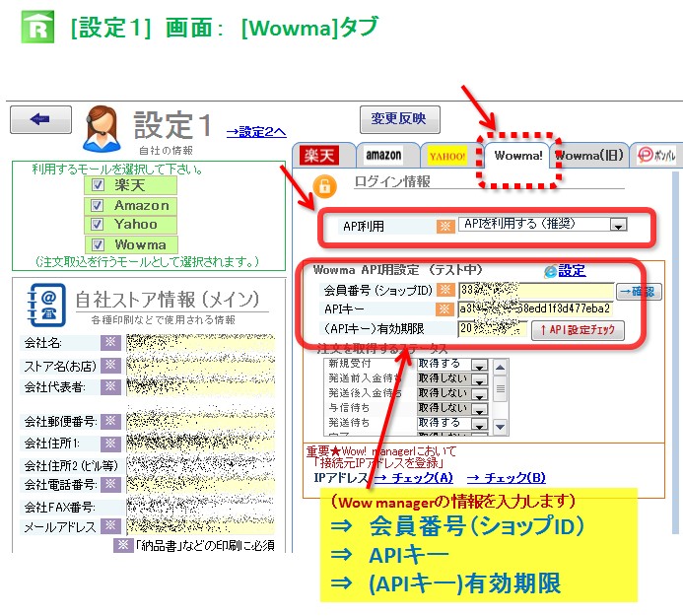Image resolution: width=683 pixels, height=616 pixels.
Task: Click the 注文を取得するステータス label
Action: tap(382, 349)
